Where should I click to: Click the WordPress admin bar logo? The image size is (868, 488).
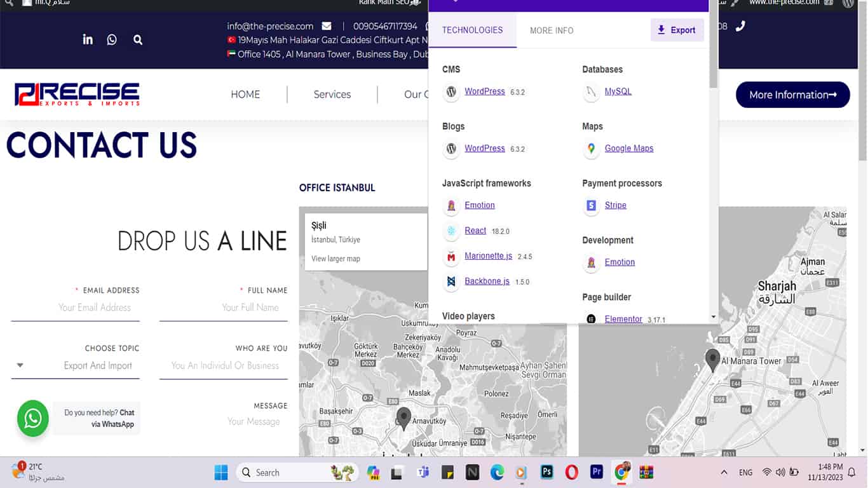point(848,3)
